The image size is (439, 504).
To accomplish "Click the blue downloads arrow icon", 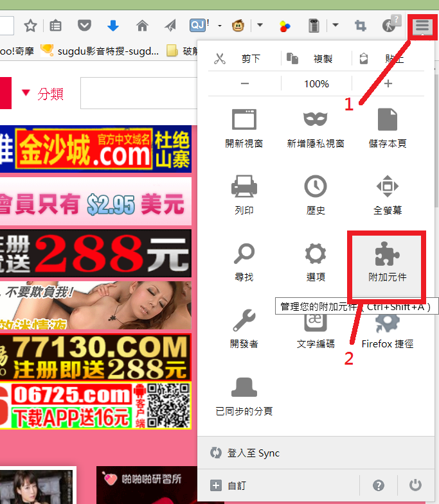I will 113,26.
